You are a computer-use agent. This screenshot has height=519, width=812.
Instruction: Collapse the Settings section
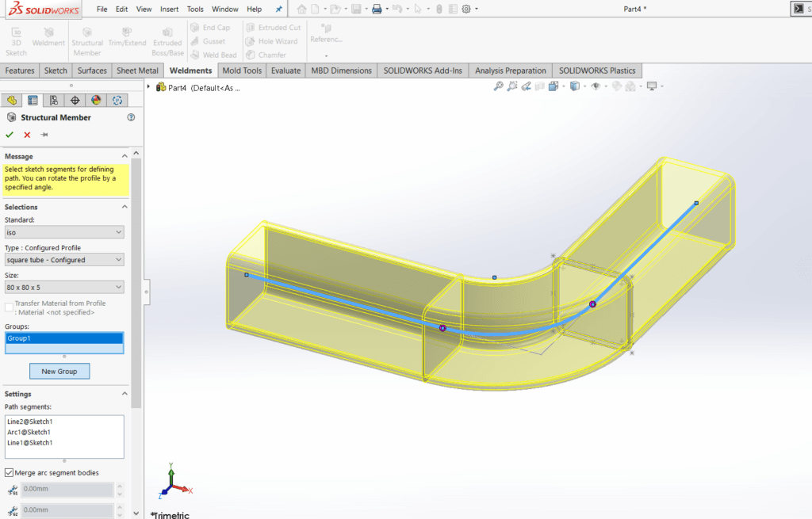pyautogui.click(x=124, y=394)
